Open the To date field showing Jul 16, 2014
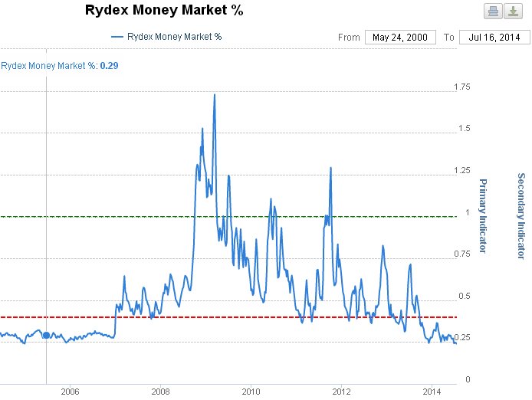Image resolution: width=532 pixels, height=400 pixels. point(489,38)
